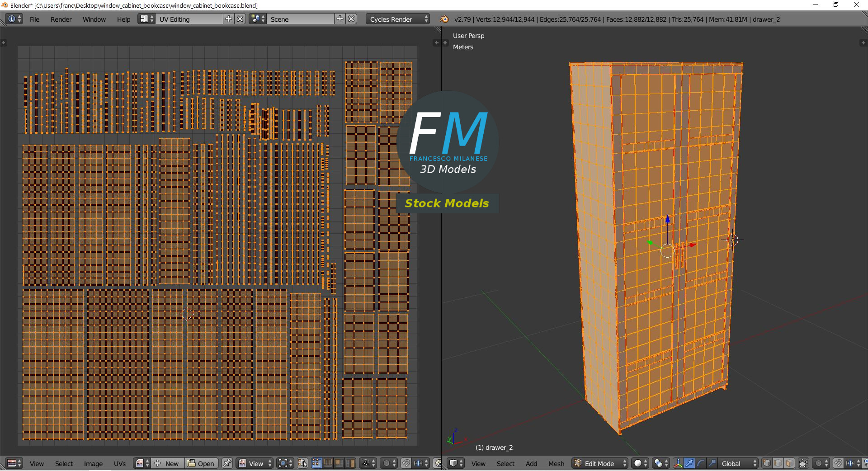Toggle snapping in the 3D viewport
This screenshot has height=471, width=868.
click(838, 463)
